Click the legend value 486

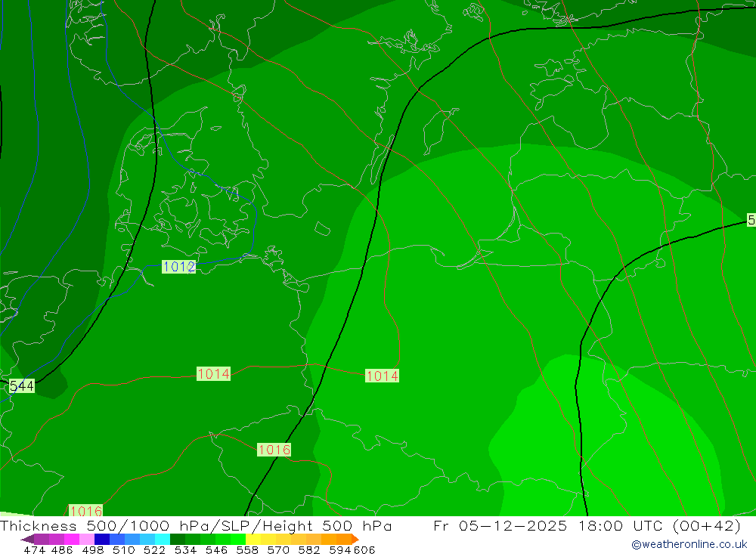click(x=62, y=549)
